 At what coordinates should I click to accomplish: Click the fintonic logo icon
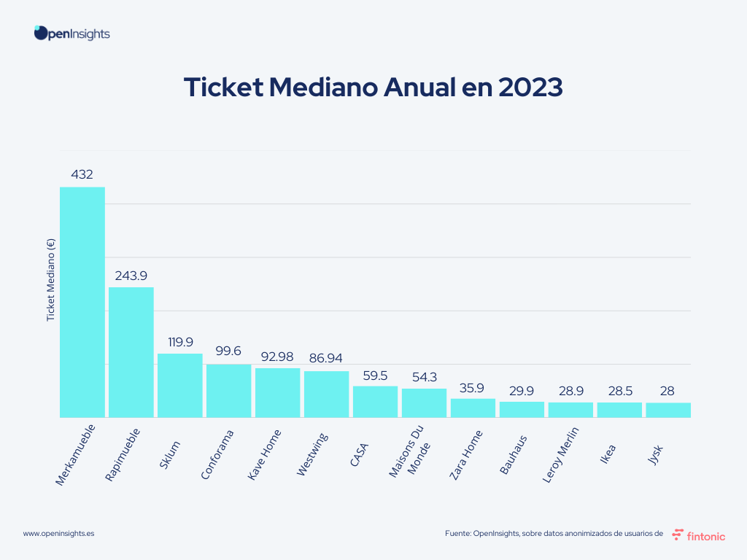pyautogui.click(x=678, y=534)
